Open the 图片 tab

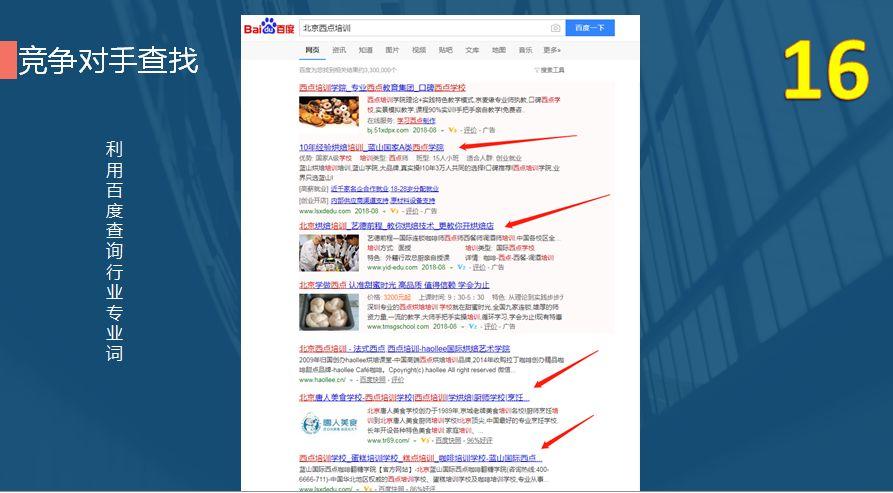click(392, 50)
